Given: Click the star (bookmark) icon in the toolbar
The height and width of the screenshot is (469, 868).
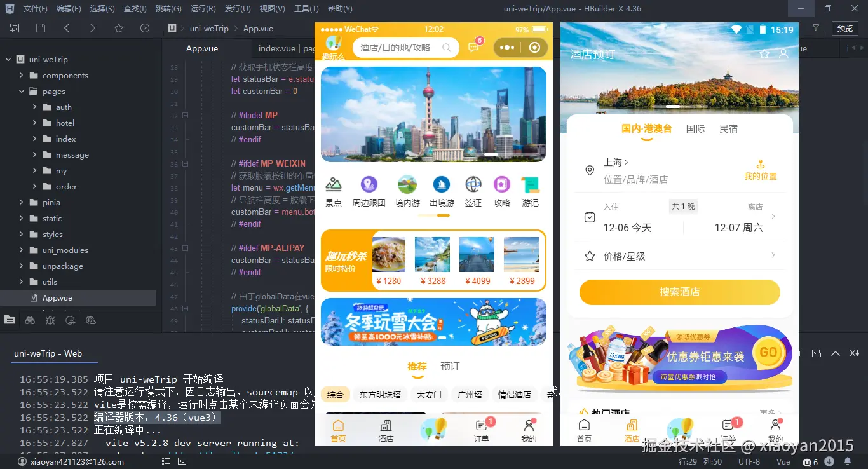Looking at the screenshot, I should [118, 28].
